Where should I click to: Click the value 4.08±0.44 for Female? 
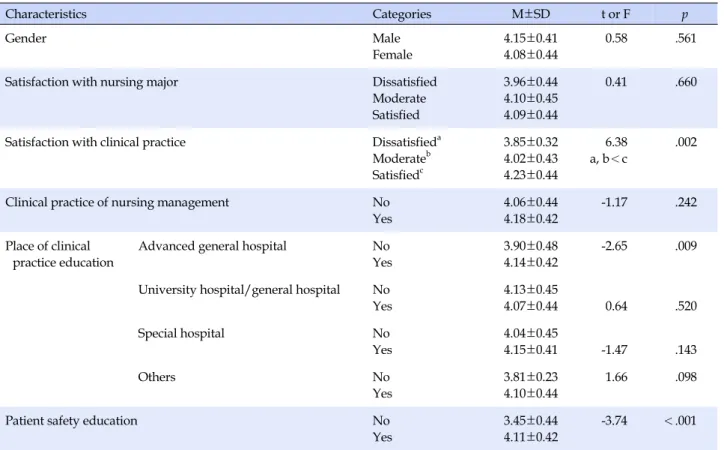click(x=531, y=54)
